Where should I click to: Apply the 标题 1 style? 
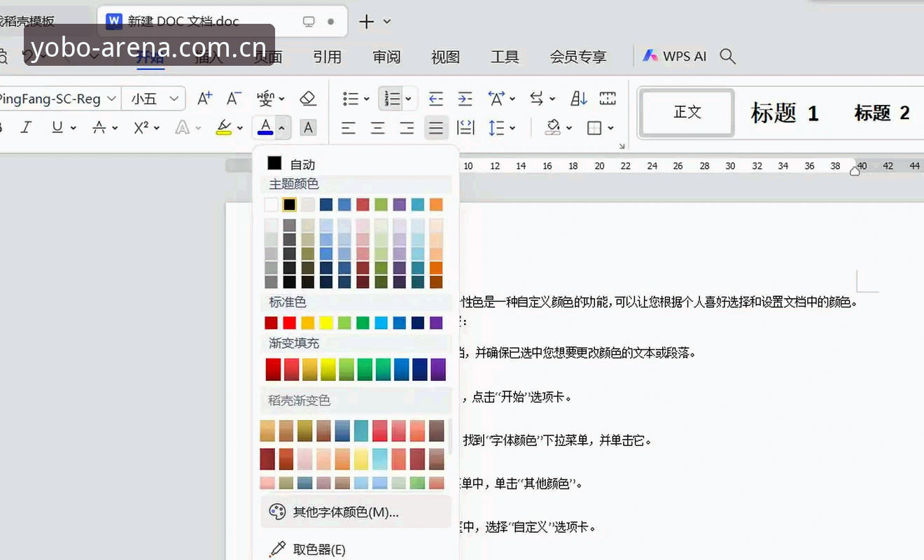pos(785,113)
